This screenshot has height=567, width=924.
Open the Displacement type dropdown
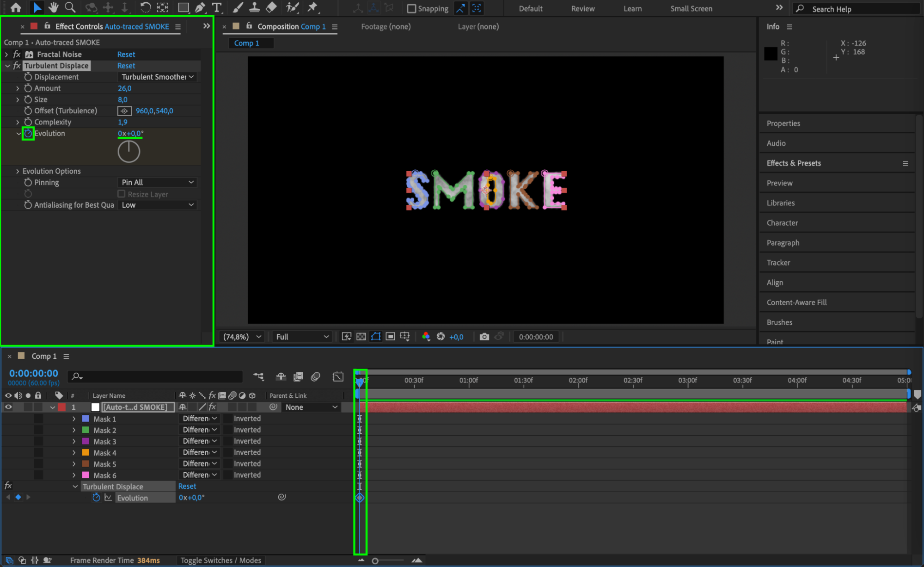click(157, 77)
